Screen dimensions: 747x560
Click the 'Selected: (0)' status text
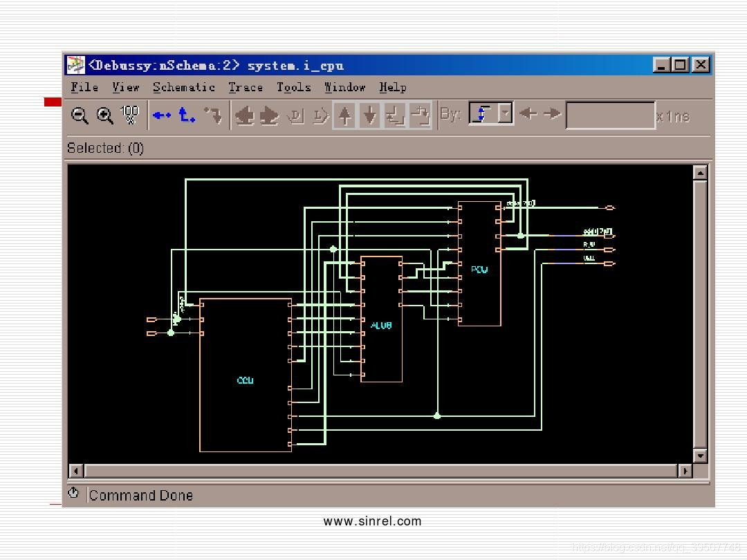pyautogui.click(x=105, y=148)
